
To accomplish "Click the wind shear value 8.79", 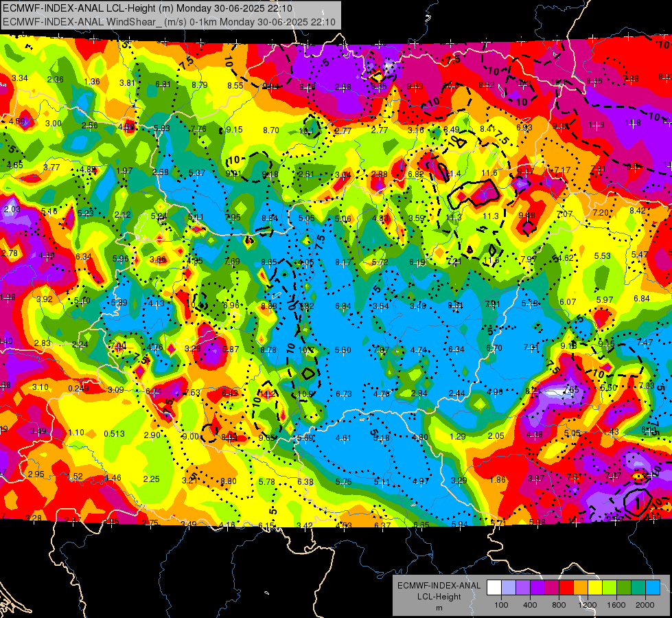I will pos(200,85).
